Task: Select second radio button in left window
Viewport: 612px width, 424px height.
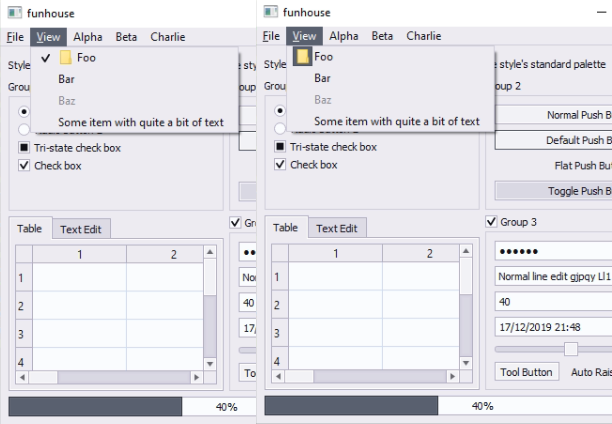Action: pyautogui.click(x=24, y=129)
